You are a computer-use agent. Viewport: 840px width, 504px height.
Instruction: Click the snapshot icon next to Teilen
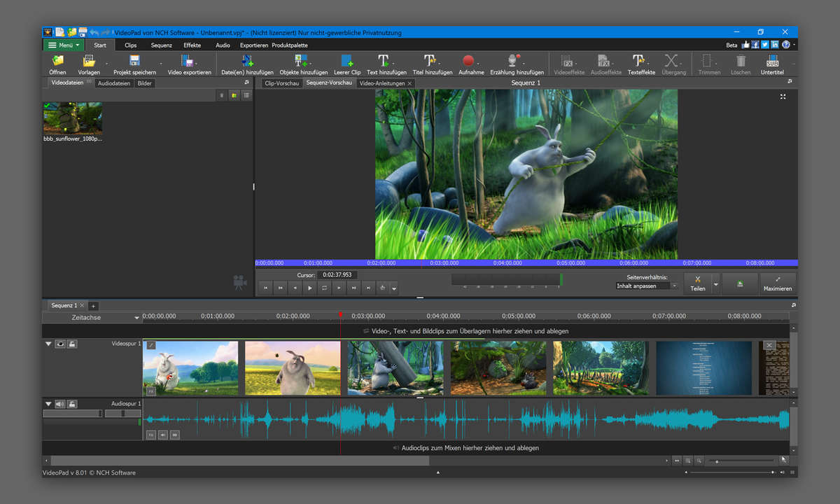(740, 283)
